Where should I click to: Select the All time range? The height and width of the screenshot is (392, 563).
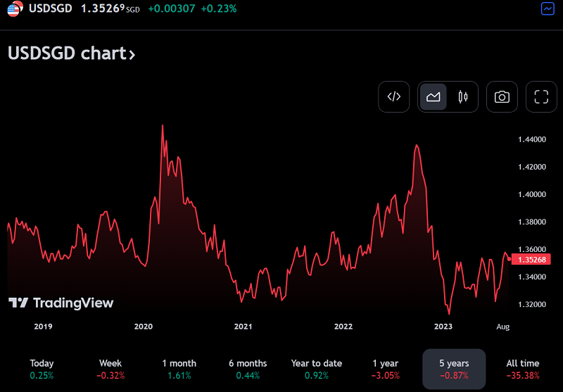[x=522, y=369]
